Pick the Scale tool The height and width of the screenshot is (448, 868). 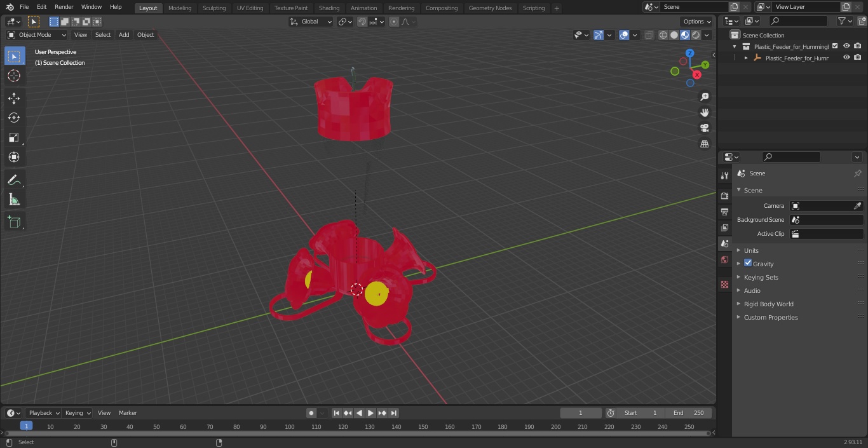coord(15,137)
